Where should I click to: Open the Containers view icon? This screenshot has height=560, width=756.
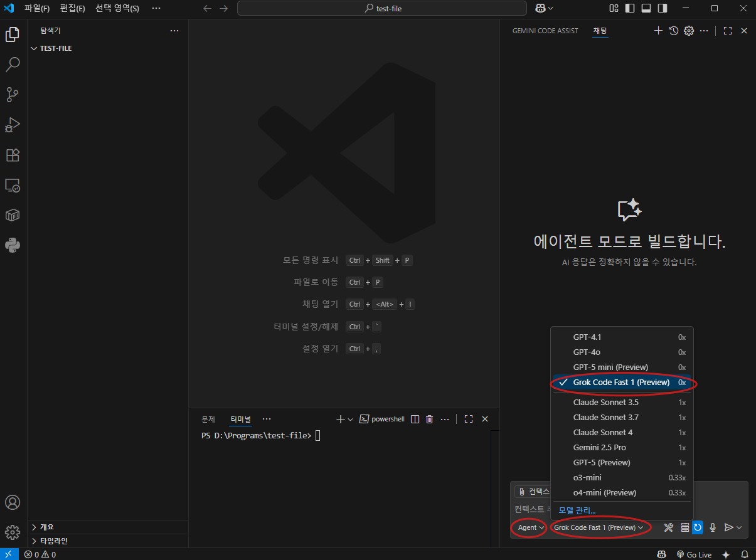pos(13,215)
